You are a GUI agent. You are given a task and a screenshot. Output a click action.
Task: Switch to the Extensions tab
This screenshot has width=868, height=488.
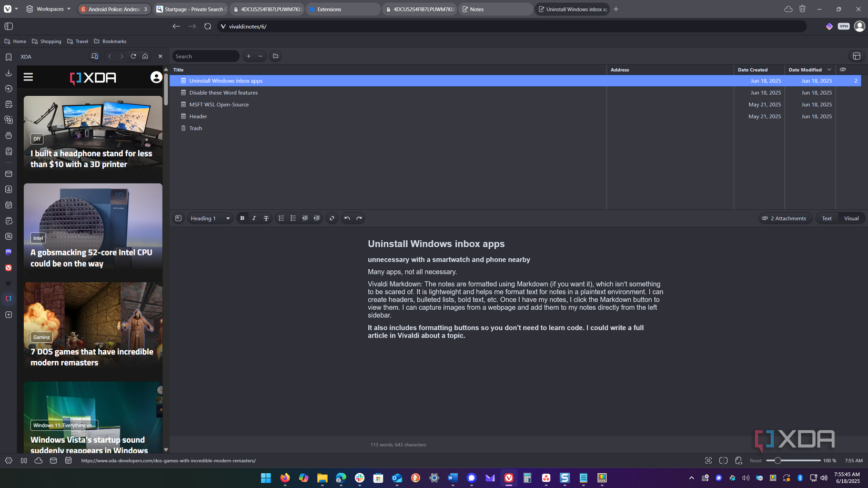[343, 9]
